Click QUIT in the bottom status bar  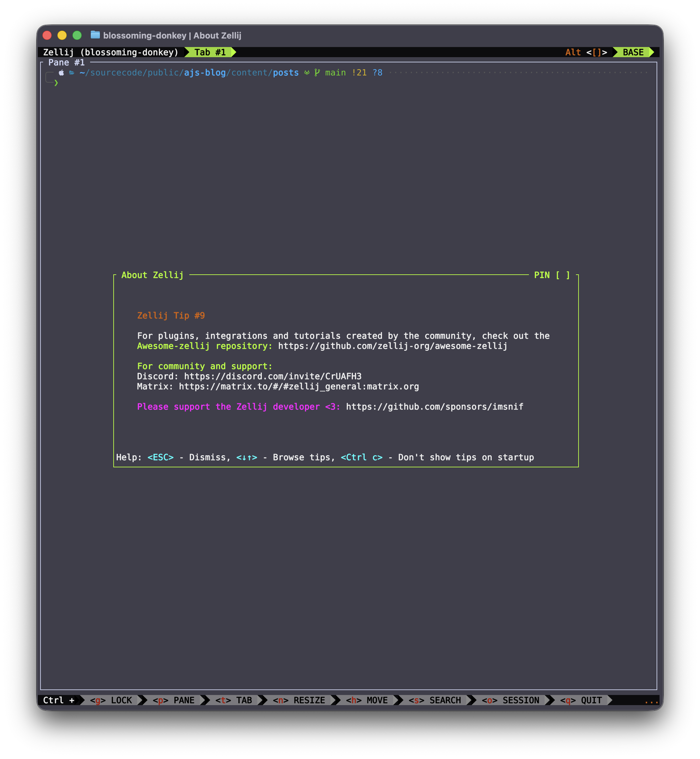581,700
